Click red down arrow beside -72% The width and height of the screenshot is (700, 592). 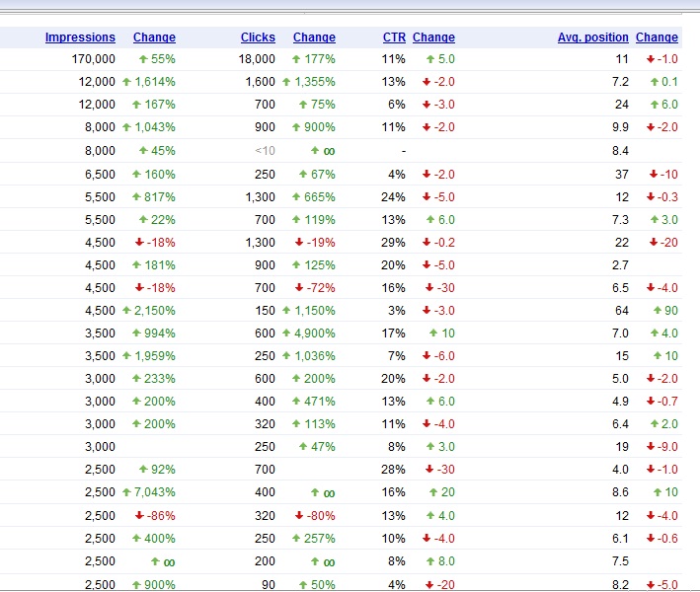(299, 288)
